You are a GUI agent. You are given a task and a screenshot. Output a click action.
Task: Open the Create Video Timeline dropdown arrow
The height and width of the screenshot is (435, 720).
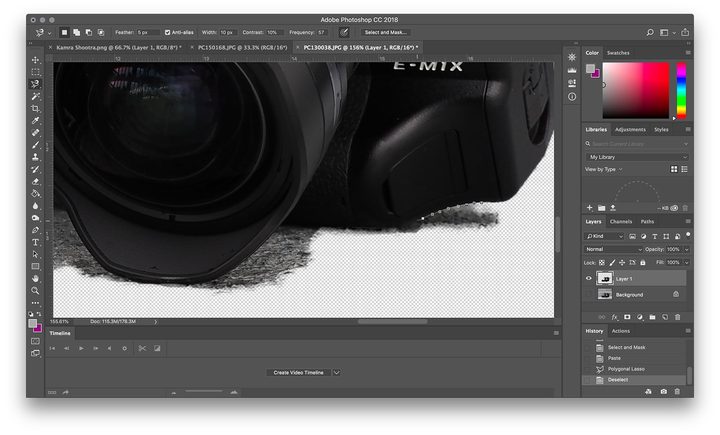[x=337, y=373]
